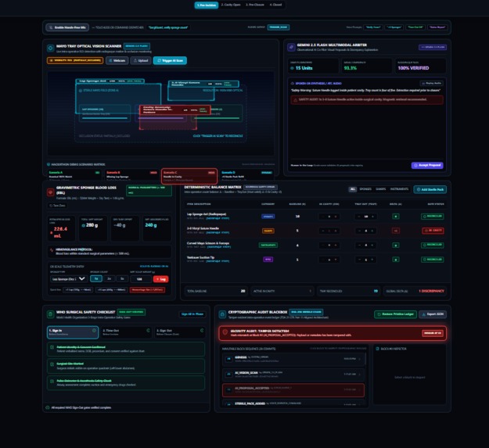This screenshot has width=489, height=448.
Task: Check Patient Identity & Consent Confirmed item
Action: click(x=52, y=347)
